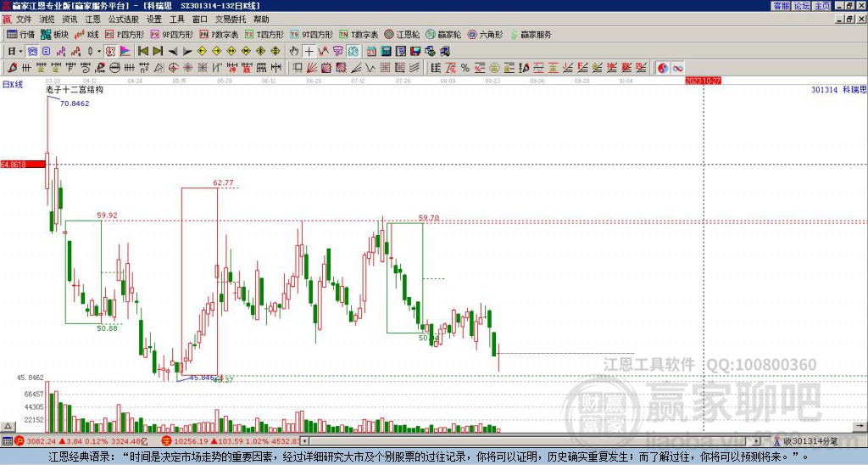Click the circle with horizontal line tool
The height and width of the screenshot is (465, 868).
114,68
